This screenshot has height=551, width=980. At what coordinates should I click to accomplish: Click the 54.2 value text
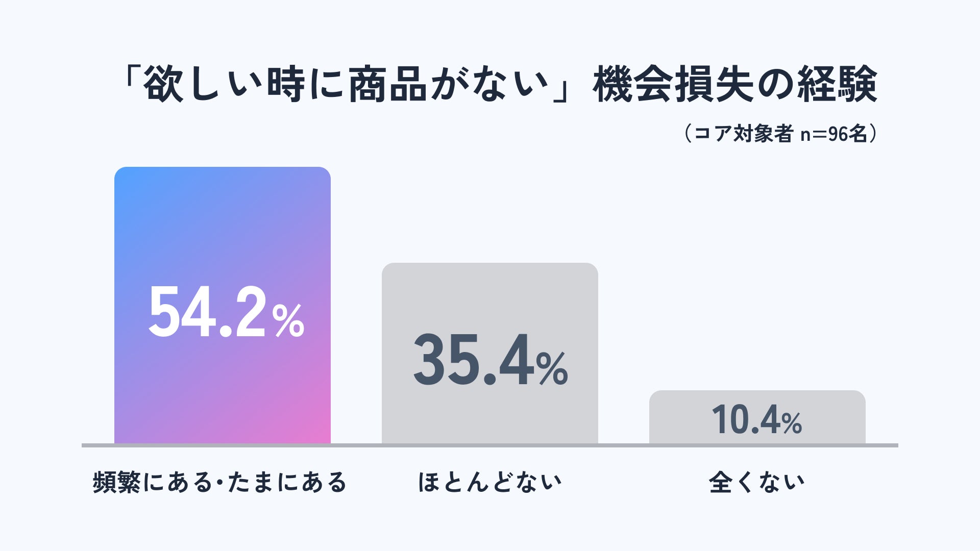point(207,312)
